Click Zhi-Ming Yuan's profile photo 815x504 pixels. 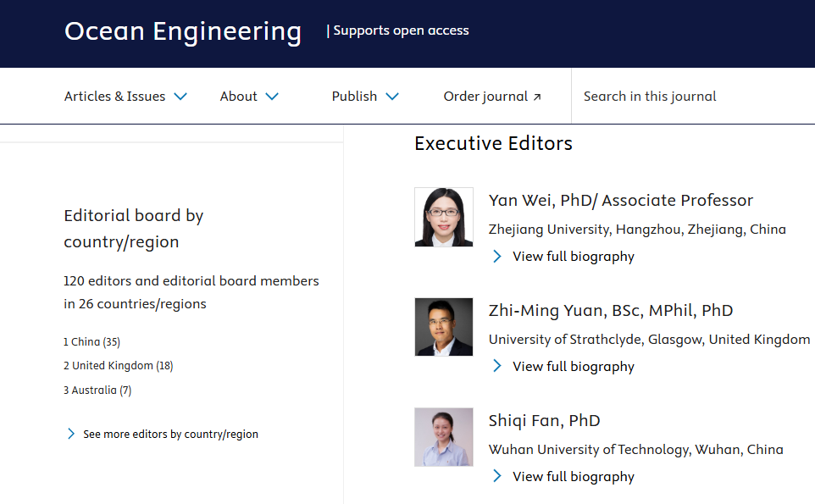[444, 327]
